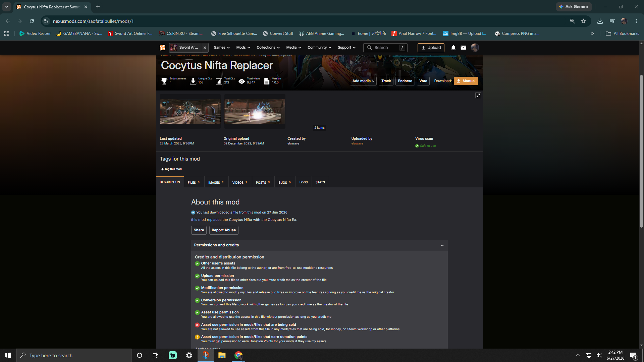Click the total views eye icon
The width and height of the screenshot is (644, 362).
point(241,81)
